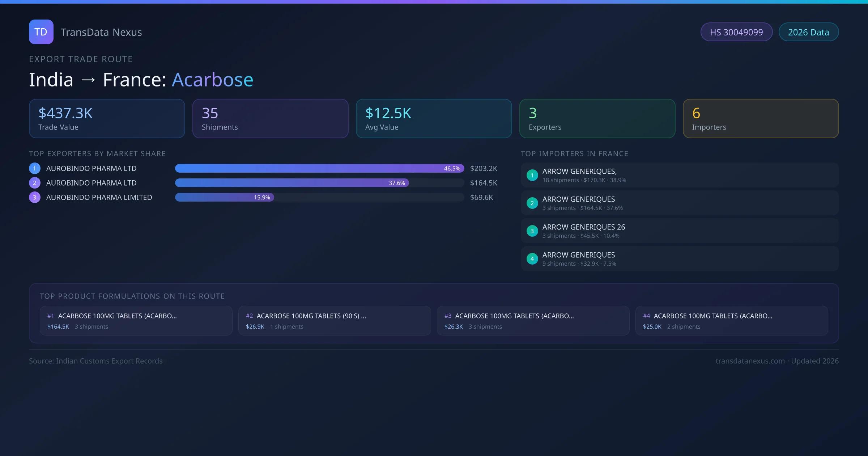Viewport: 868px width, 456px height.
Task: Select the HS 30049099 pill
Action: pos(736,32)
